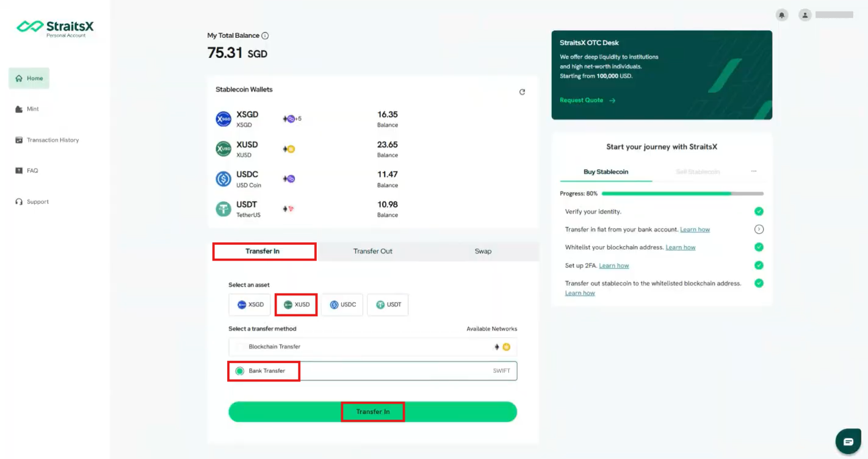Go to Mint in sidebar

pyautogui.click(x=27, y=109)
